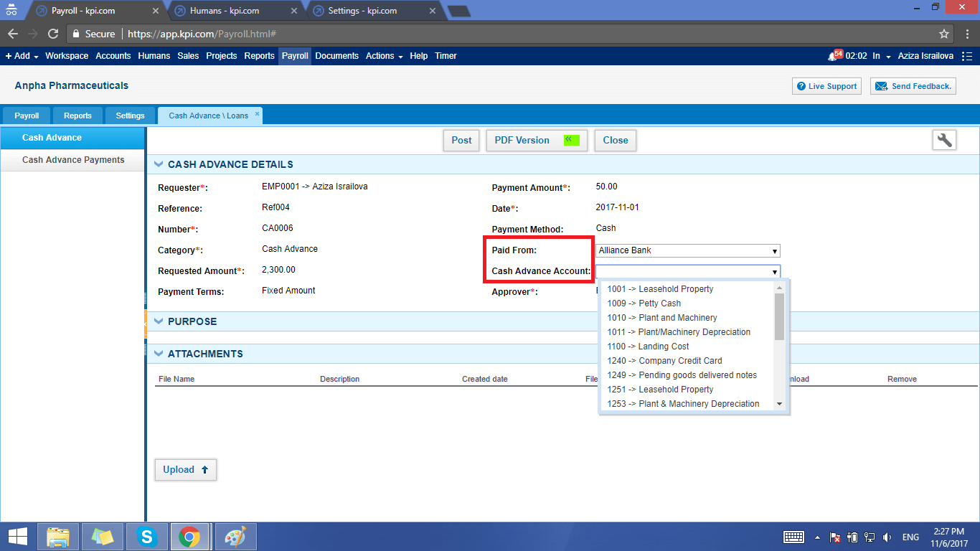
Task: Bookmark this page with the star icon
Action: pos(944,34)
